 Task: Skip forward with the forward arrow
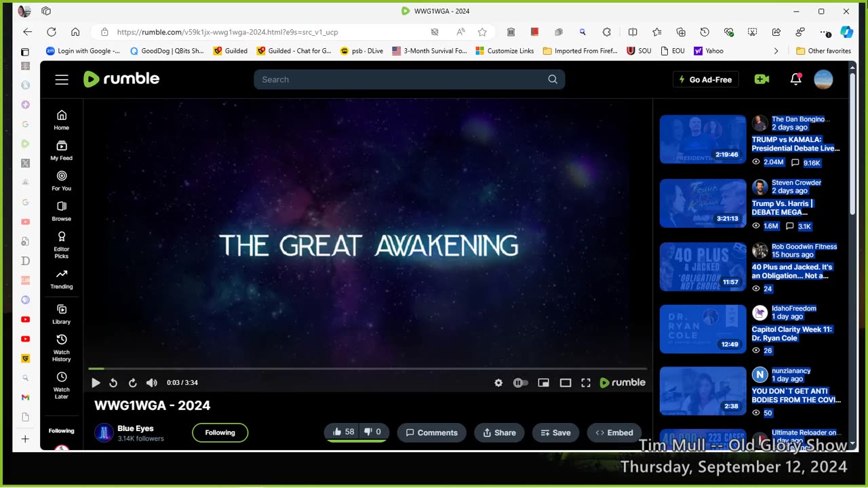pyautogui.click(x=133, y=383)
